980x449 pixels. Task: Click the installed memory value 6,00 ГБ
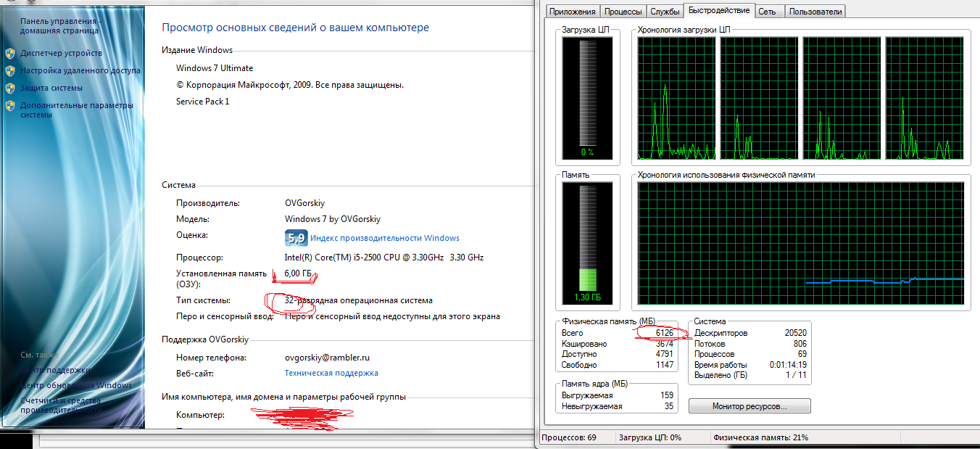[299, 273]
